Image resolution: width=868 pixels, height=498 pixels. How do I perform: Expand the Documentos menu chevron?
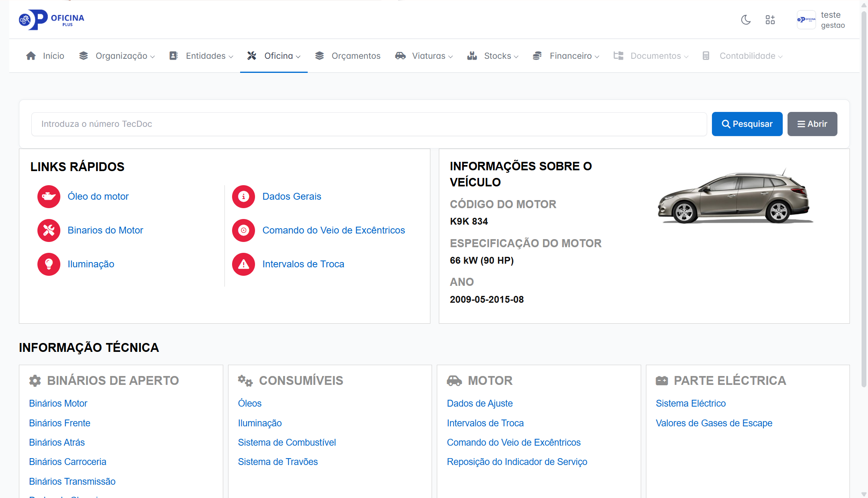pos(686,57)
